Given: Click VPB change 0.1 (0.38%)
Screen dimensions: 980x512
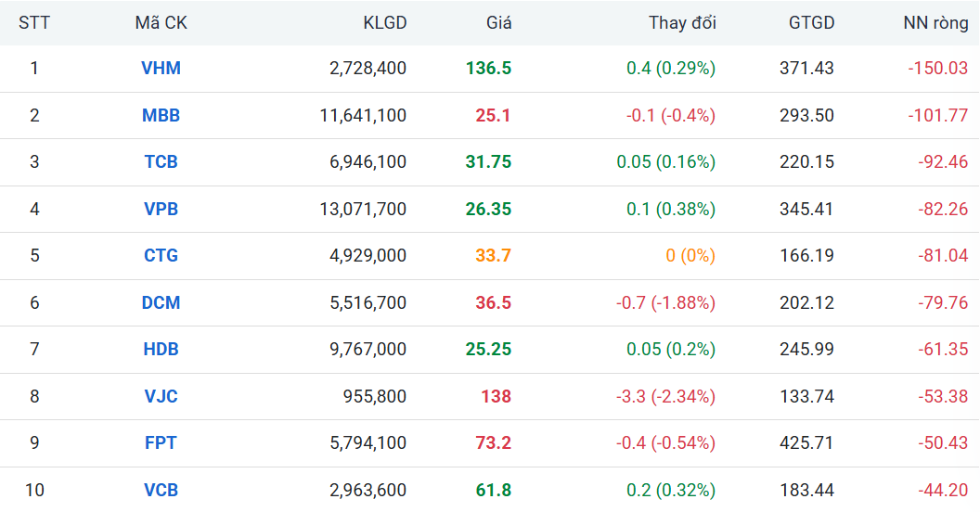Looking at the screenshot, I should pyautogui.click(x=671, y=209).
